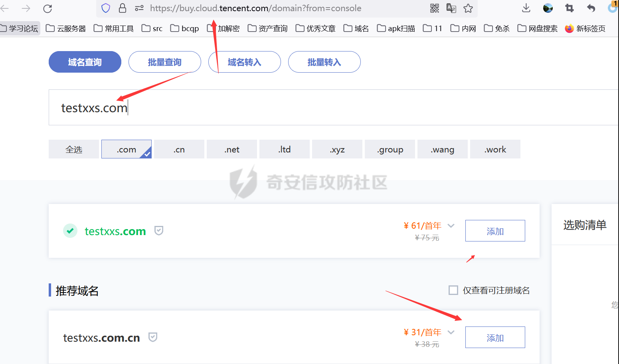Image resolution: width=619 pixels, height=364 pixels.
Task: Click the round globe extension icon
Action: (x=548, y=8)
